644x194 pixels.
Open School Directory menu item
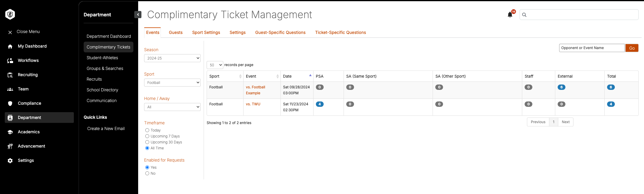102,90
